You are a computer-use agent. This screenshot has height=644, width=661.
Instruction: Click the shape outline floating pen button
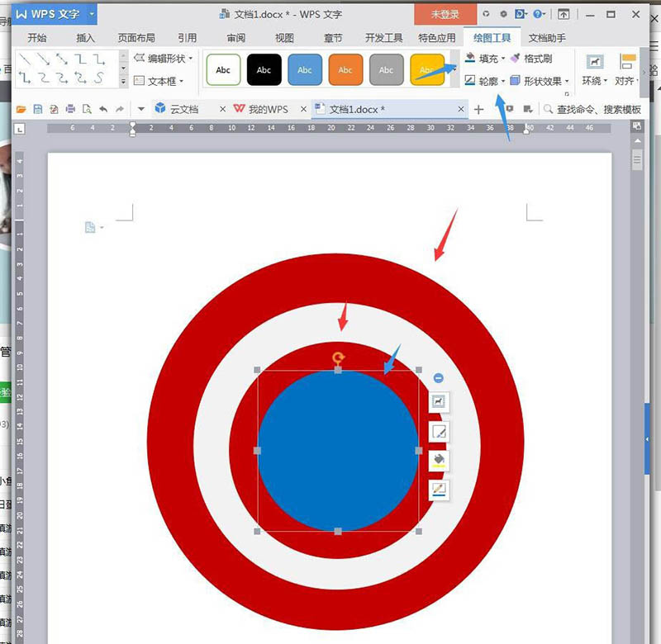click(x=439, y=490)
